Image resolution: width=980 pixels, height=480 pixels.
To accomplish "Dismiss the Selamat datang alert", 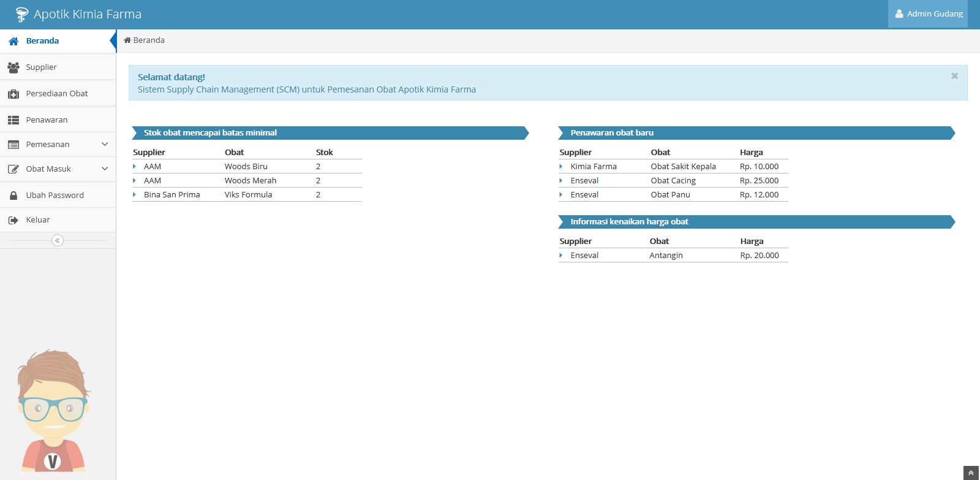I will (x=954, y=76).
